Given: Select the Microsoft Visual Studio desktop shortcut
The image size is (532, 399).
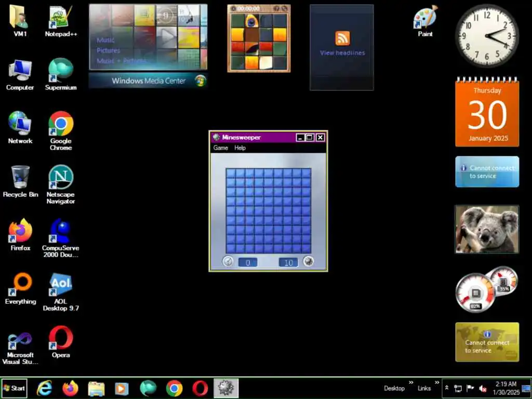Looking at the screenshot, I should [20, 348].
